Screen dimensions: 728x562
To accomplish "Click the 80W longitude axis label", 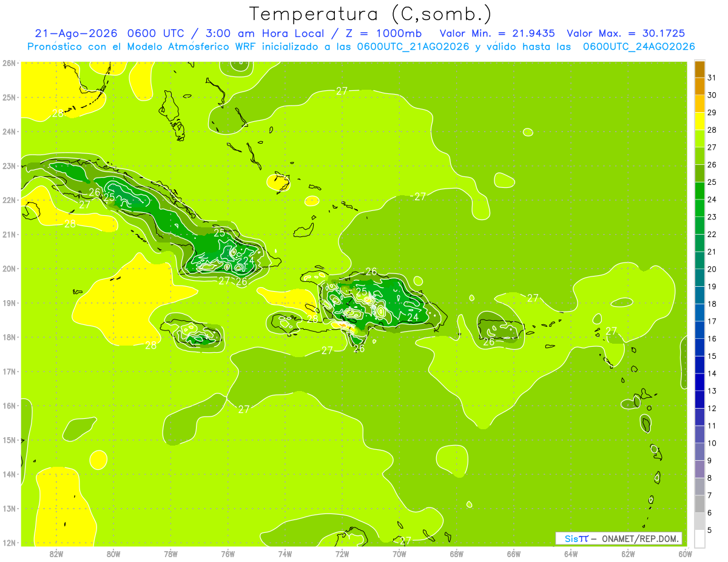I will pyautogui.click(x=113, y=553).
